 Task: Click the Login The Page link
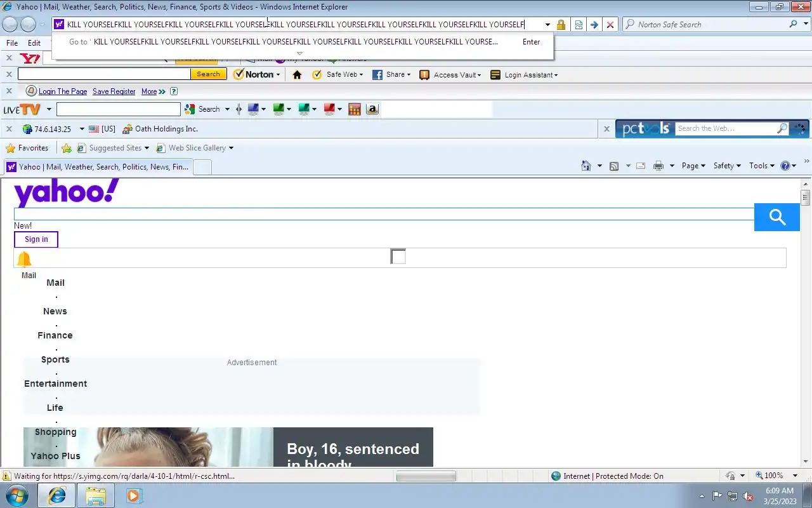[63, 91]
